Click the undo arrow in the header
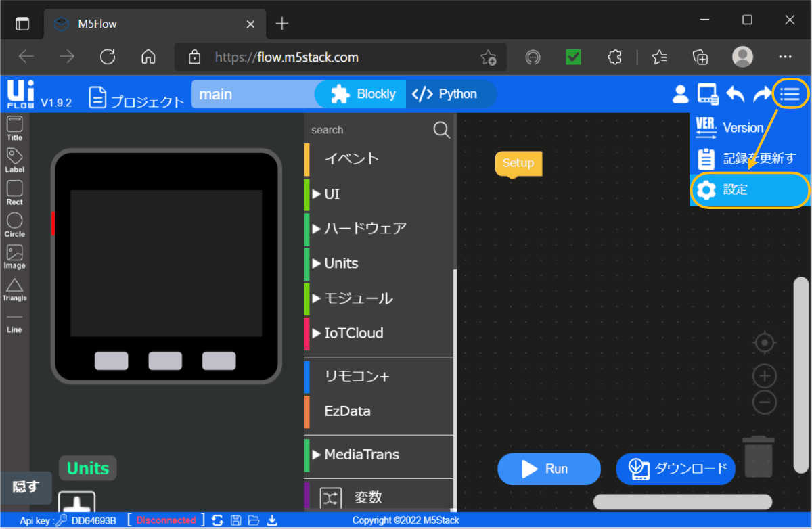This screenshot has height=529, width=812. 736,94
